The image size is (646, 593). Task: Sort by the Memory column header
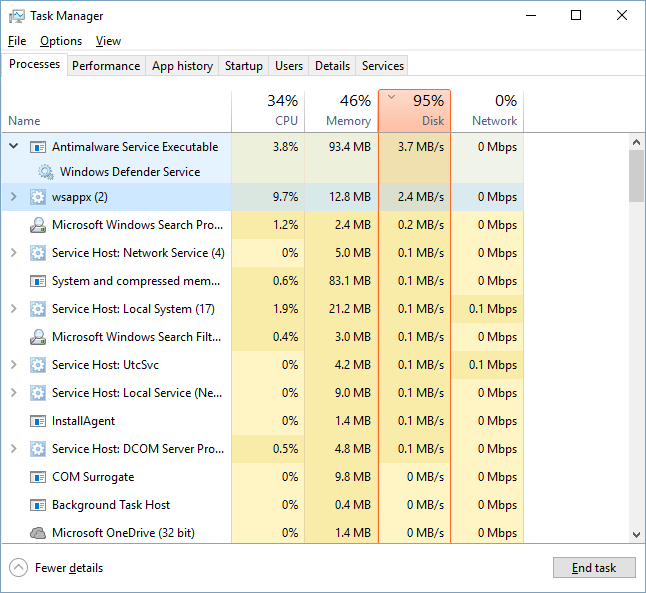(x=342, y=111)
